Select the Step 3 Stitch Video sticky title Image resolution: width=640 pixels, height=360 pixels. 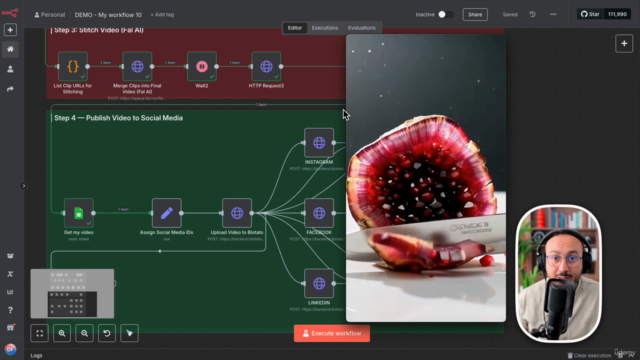(99, 30)
